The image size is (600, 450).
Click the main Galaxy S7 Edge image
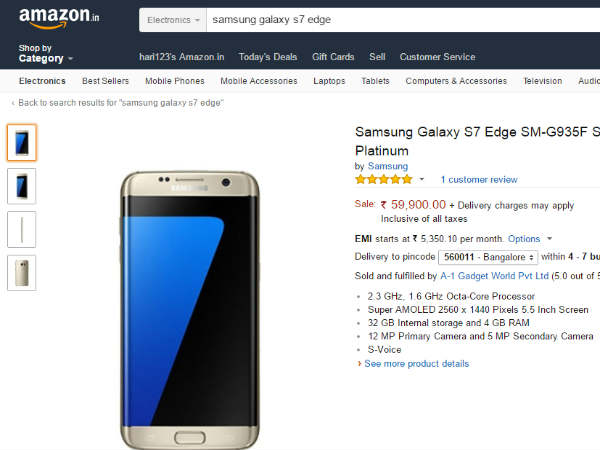pyautogui.click(x=189, y=305)
